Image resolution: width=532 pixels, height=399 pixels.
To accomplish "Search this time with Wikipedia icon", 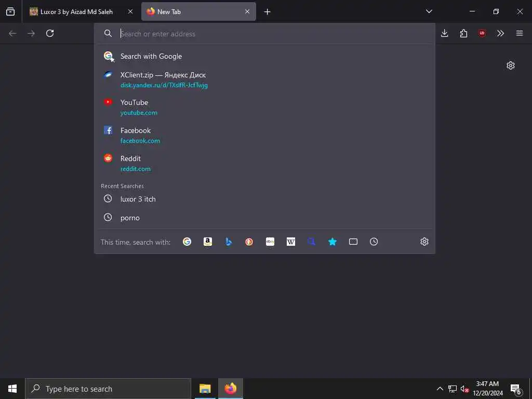I will [291, 242].
